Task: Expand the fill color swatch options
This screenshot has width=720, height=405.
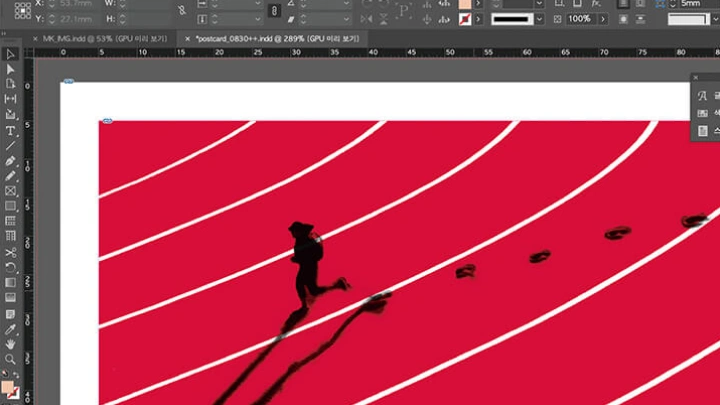Action: 478,4
